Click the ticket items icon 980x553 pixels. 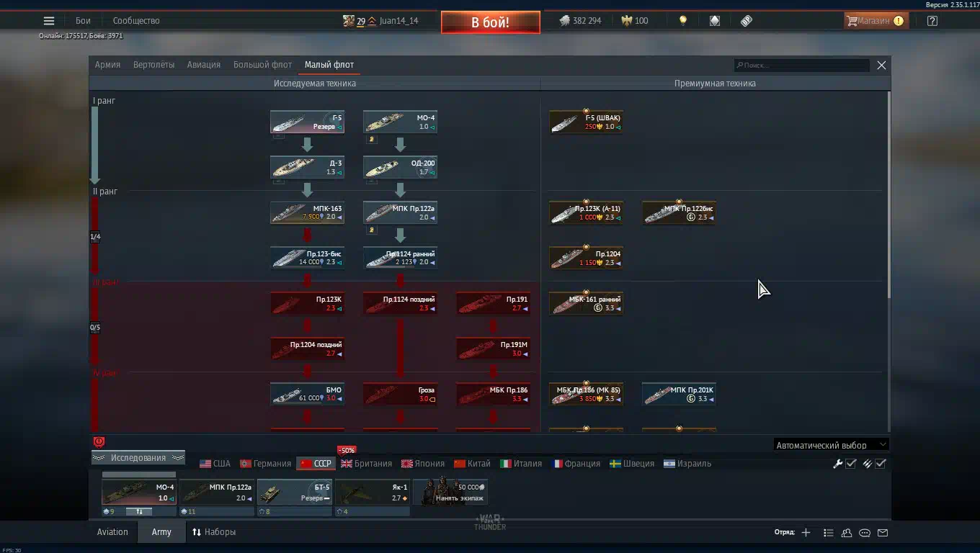tap(747, 21)
